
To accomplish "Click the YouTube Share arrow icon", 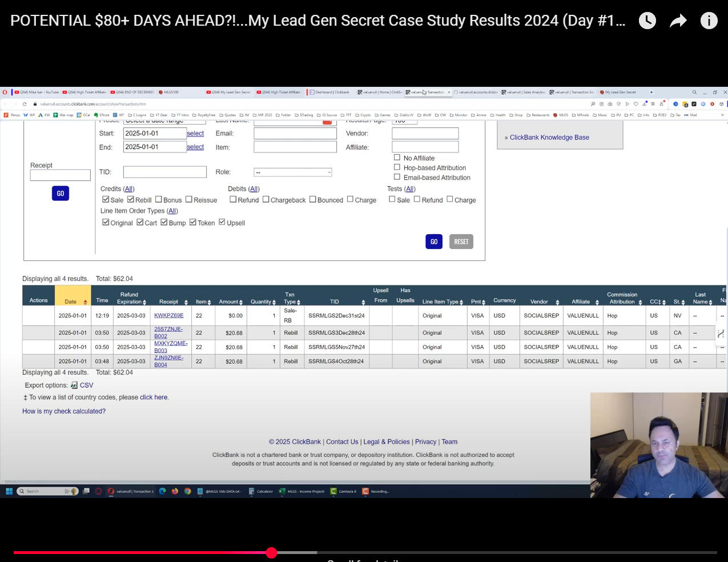I will 678,21.
